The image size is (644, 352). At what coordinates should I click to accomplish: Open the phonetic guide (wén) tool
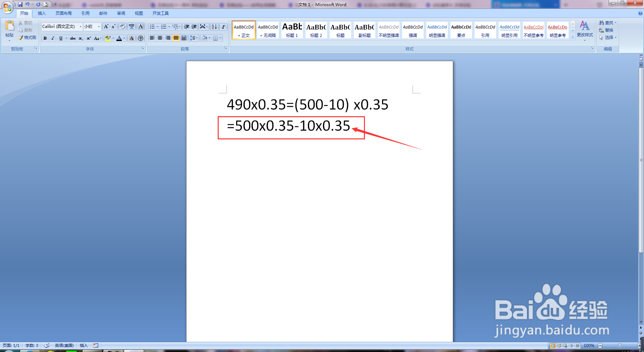click(131, 27)
